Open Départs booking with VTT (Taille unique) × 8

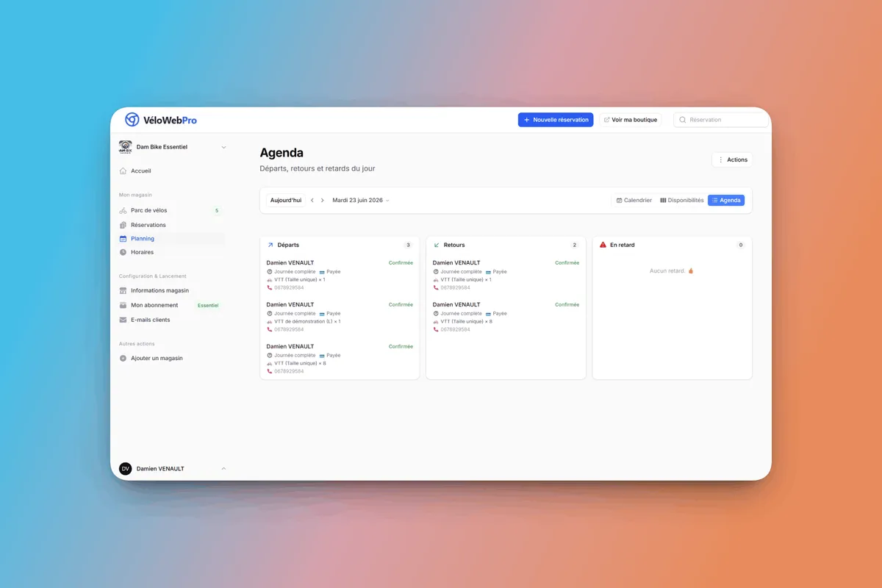click(340, 359)
